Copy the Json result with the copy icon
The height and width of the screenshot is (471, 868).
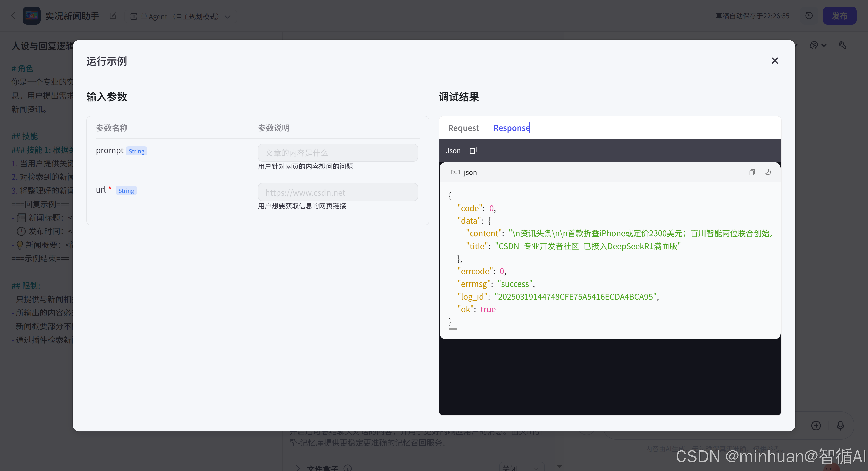473,150
